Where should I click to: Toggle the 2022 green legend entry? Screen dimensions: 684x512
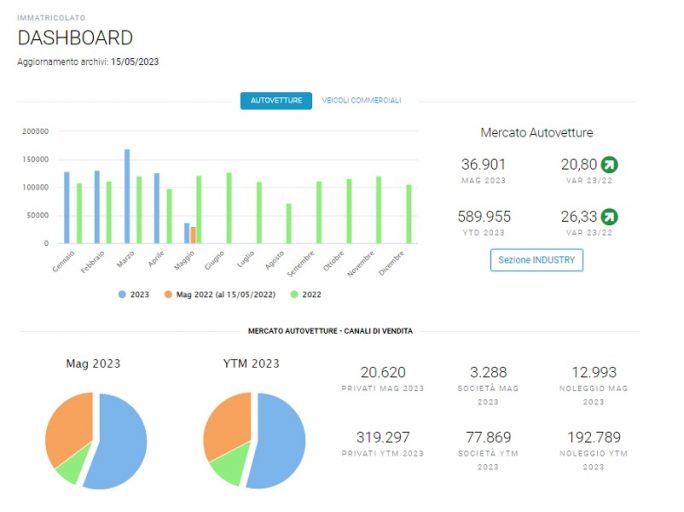click(306, 294)
